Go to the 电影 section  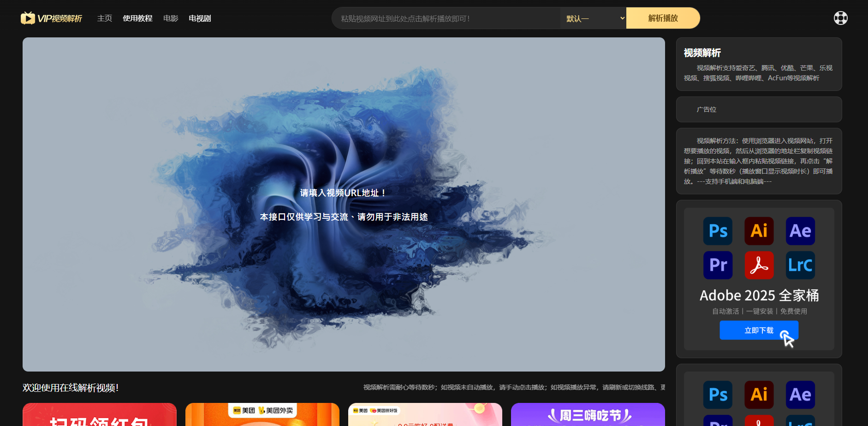[x=171, y=18]
